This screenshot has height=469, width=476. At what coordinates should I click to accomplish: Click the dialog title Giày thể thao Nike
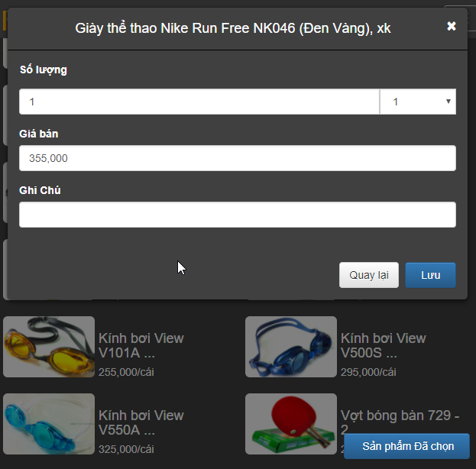[x=233, y=28]
